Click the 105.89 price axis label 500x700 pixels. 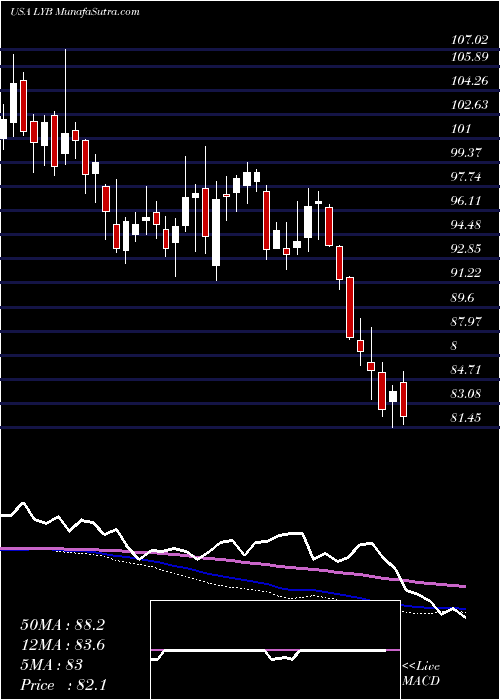click(470, 58)
